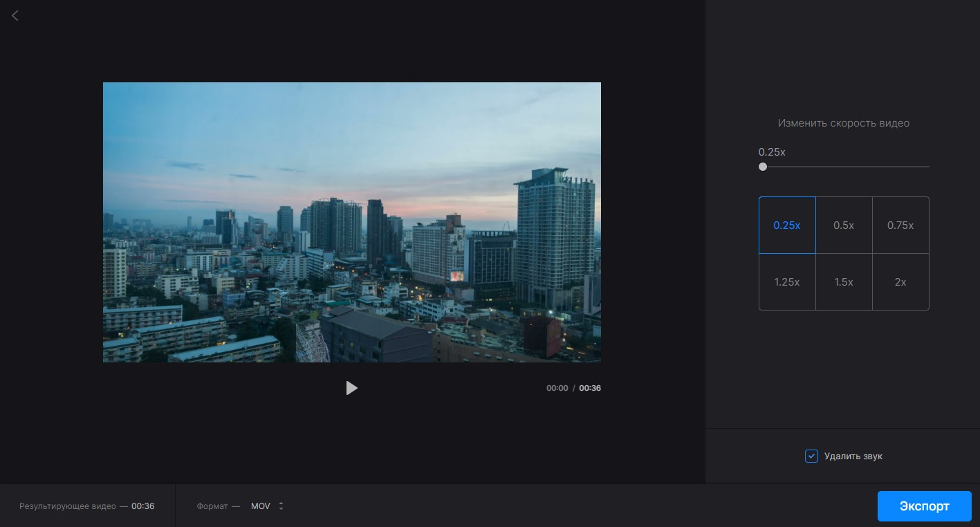980x527 pixels.
Task: Click the middle of the speed slider track
Action: pyautogui.click(x=844, y=167)
